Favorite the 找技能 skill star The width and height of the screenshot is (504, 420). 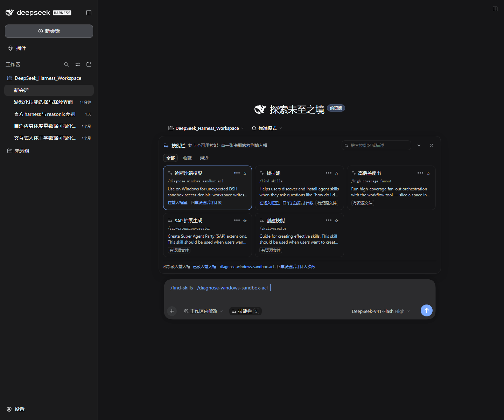pos(337,173)
